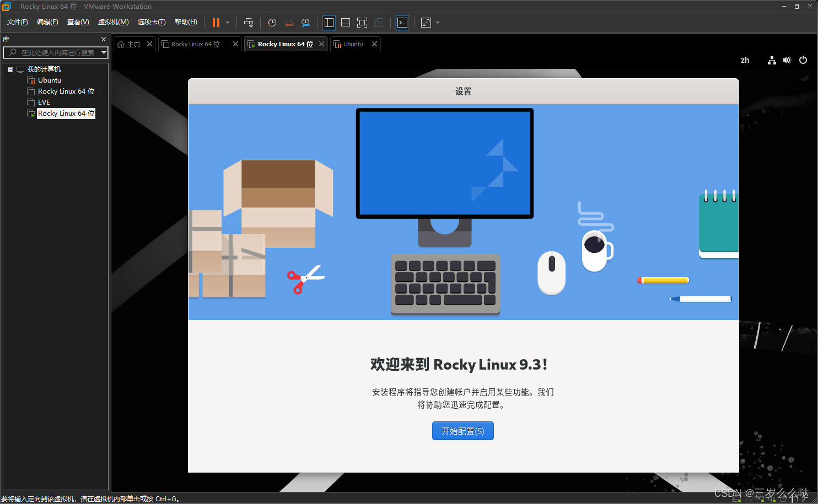Select the active Rocky Linux 64 位 tab
The image size is (818, 504).
coord(286,44)
